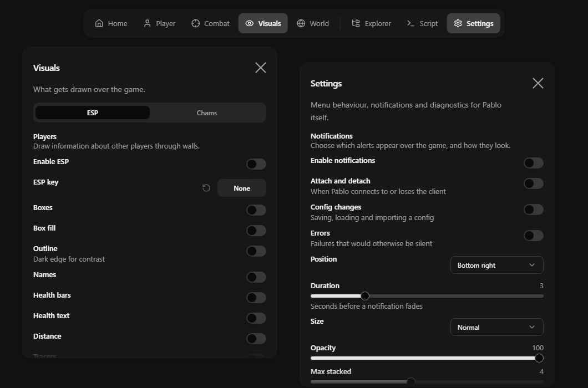The width and height of the screenshot is (588, 388).
Task: Click the Explorer tree icon
Action: tap(356, 23)
